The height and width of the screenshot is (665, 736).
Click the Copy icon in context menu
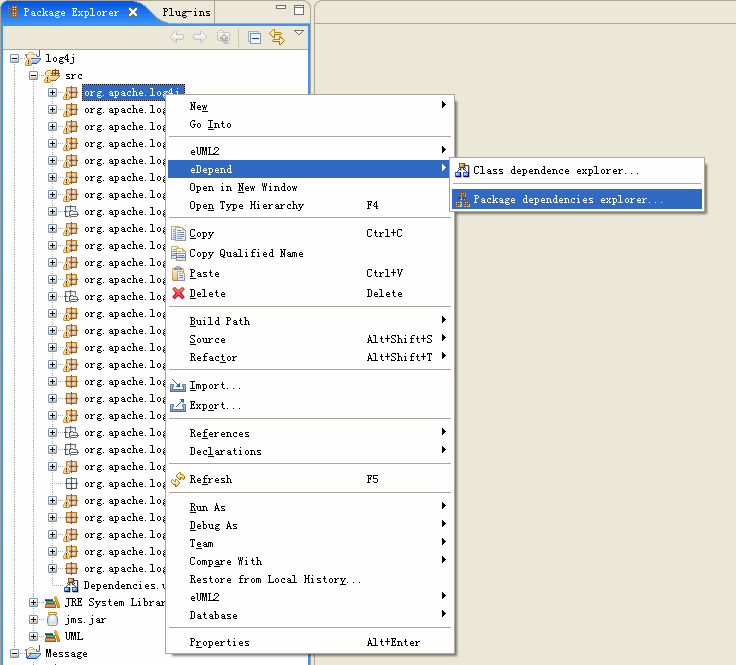point(178,233)
